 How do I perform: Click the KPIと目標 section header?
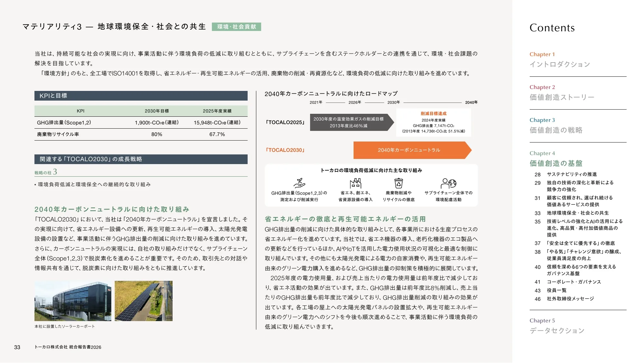(x=141, y=96)
